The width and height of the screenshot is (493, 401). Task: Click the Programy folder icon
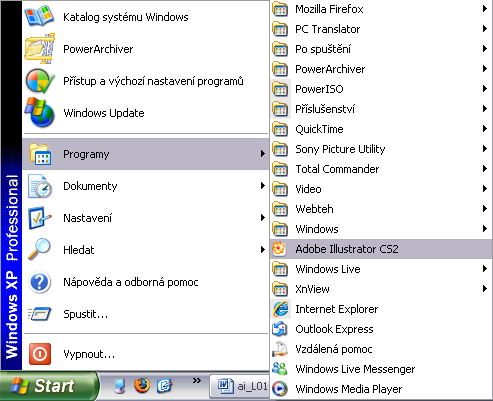click(x=40, y=154)
